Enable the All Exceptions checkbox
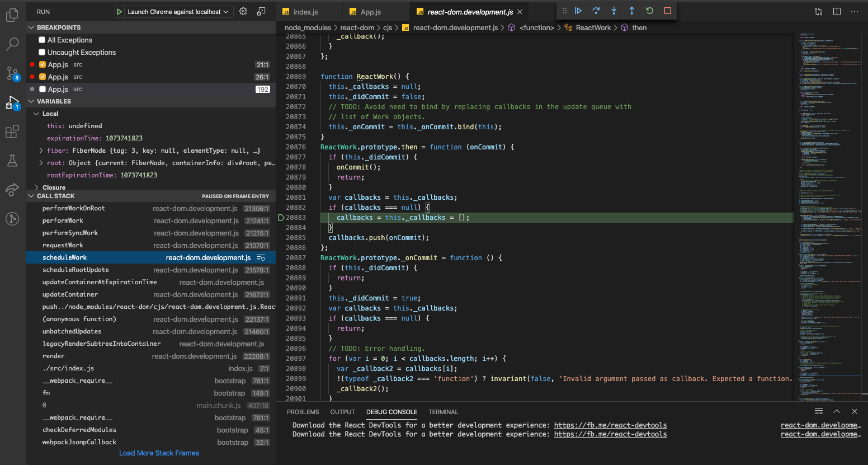The image size is (868, 465). tap(41, 40)
